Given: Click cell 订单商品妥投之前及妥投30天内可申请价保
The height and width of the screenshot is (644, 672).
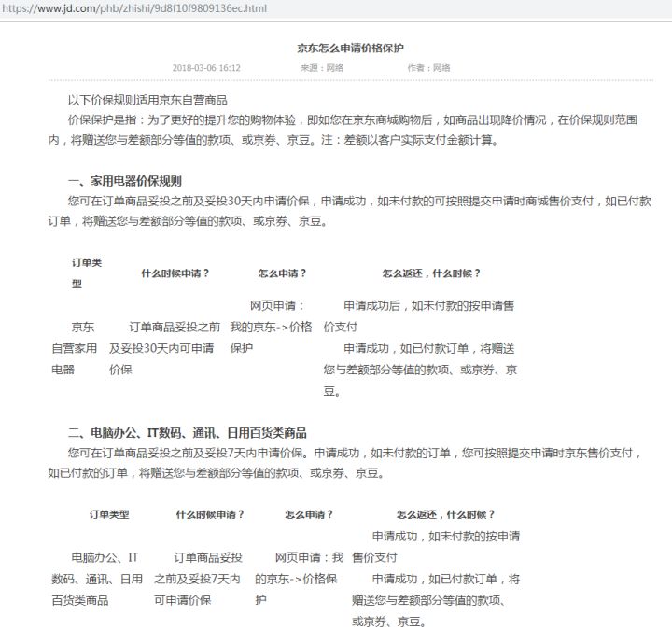Looking at the screenshot, I should click(164, 348).
